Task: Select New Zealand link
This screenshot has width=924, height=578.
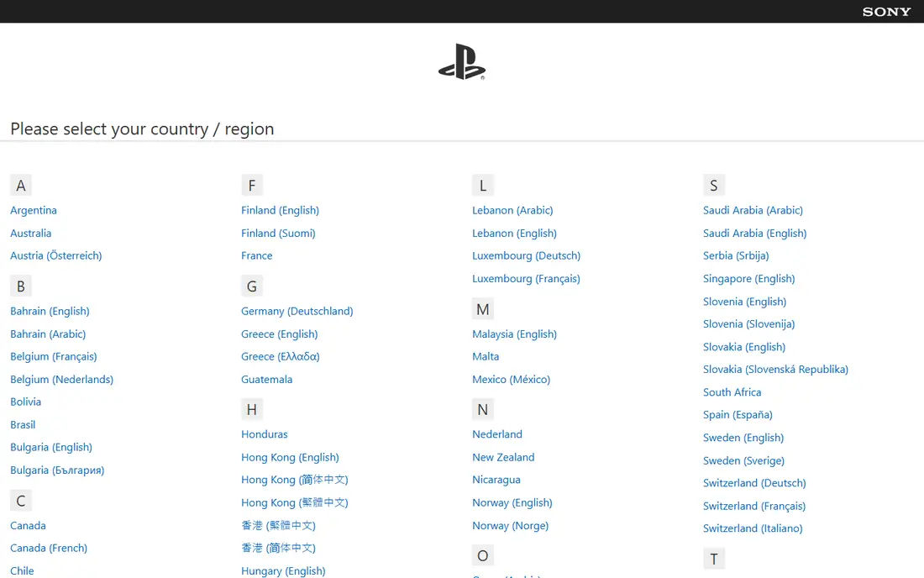Action: tap(503, 457)
